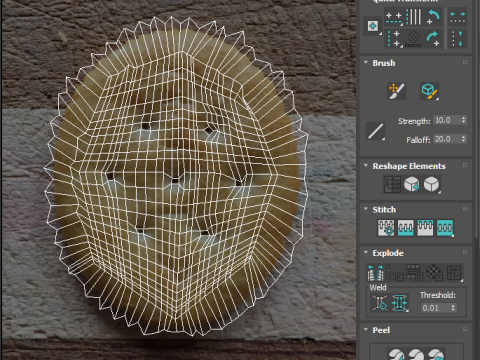480x360 pixels.
Task: Click Stitch to Target icon
Action: click(386, 228)
